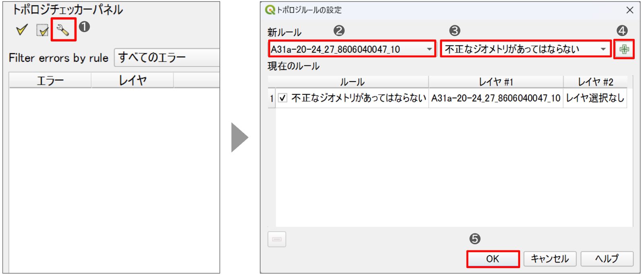Open the rule type dropdown 不正なジオメトリ
This screenshot has height=277, width=644.
coord(525,49)
